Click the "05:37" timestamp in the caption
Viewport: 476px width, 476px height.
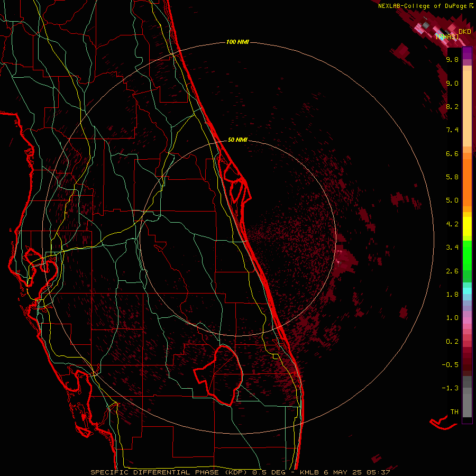(x=379, y=472)
